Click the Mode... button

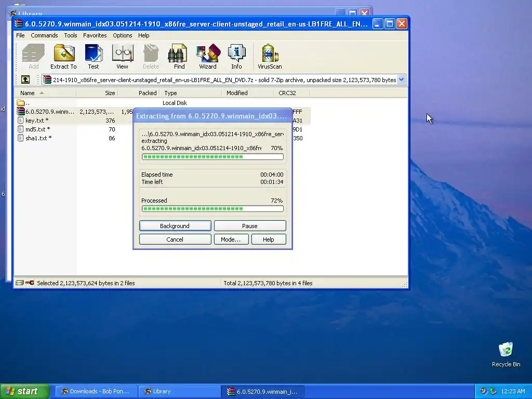click(x=231, y=240)
